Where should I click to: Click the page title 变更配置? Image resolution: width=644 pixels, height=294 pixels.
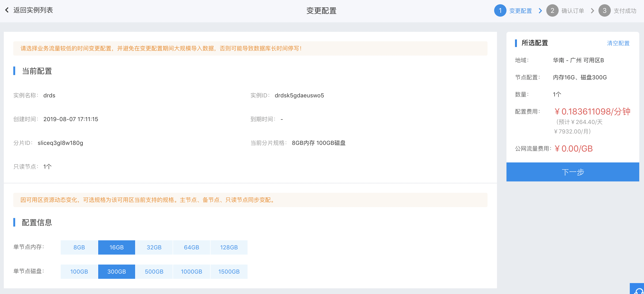[x=322, y=11]
